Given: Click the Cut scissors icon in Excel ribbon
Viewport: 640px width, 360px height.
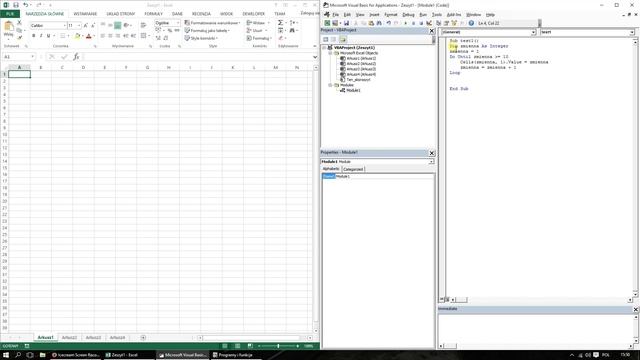Looking at the screenshot, I should [19, 23].
